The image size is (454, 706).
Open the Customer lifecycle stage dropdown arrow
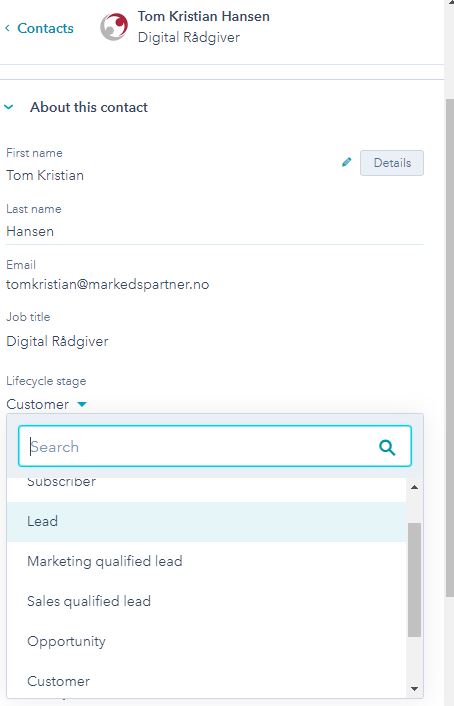coord(82,404)
